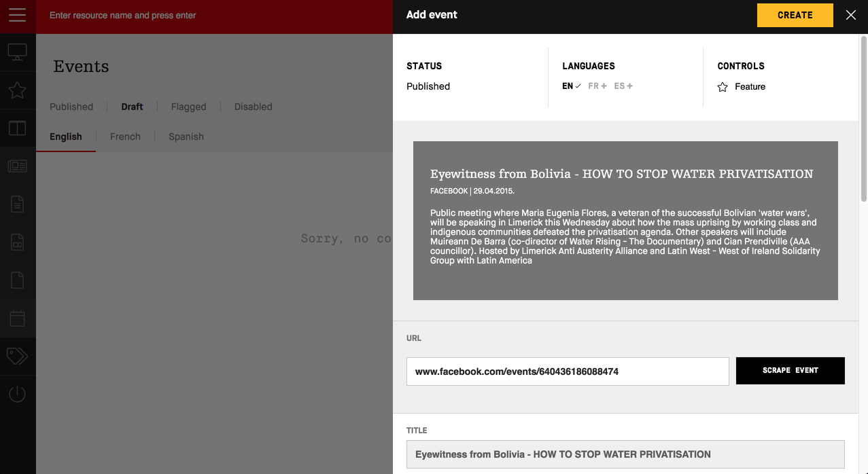Add the FR language
This screenshot has width=868, height=474.
(597, 86)
